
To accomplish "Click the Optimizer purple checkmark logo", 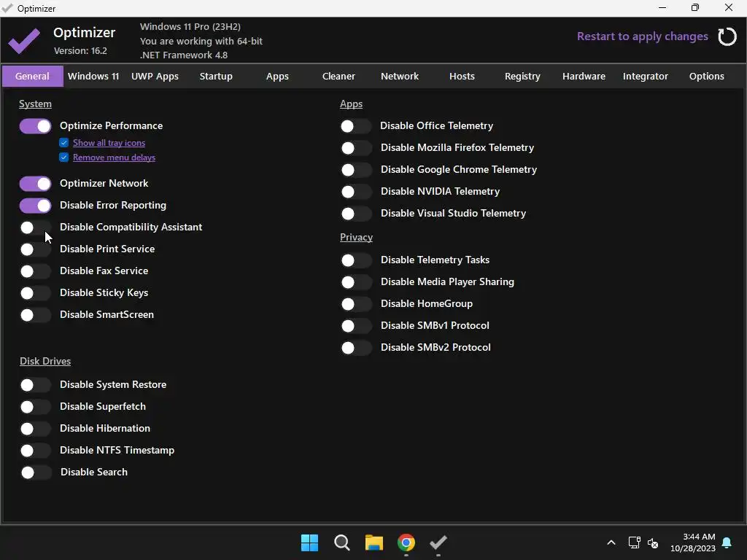I will click(x=24, y=41).
